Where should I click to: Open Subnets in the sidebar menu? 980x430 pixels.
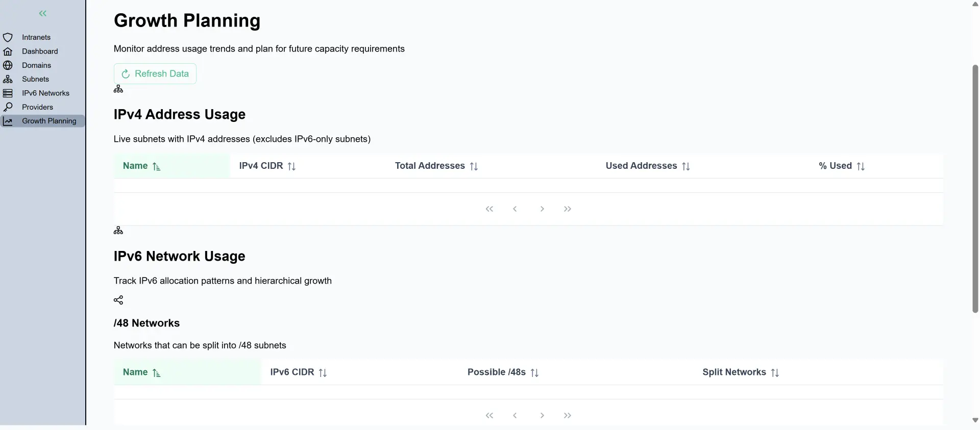click(35, 79)
